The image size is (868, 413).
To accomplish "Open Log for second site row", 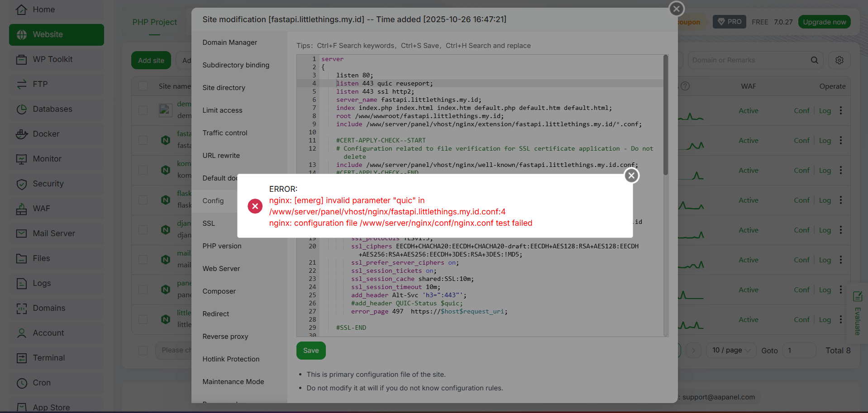I will tap(825, 141).
